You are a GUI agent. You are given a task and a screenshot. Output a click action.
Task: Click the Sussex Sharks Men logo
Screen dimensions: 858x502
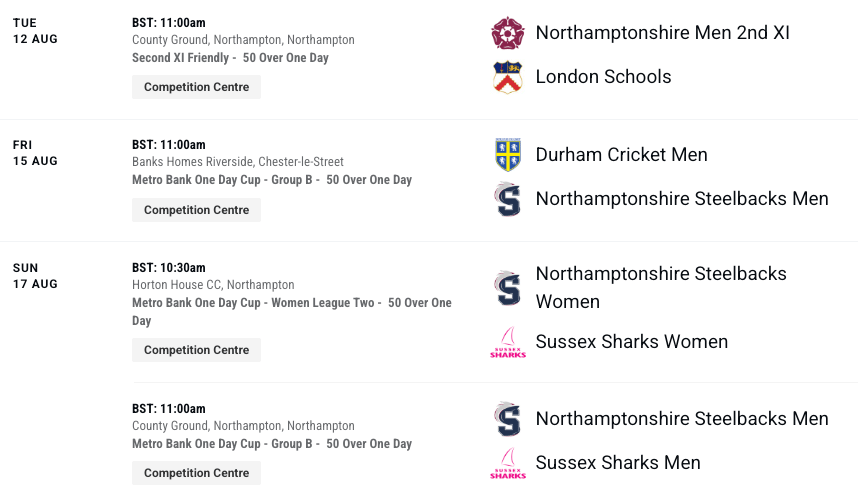[508, 463]
